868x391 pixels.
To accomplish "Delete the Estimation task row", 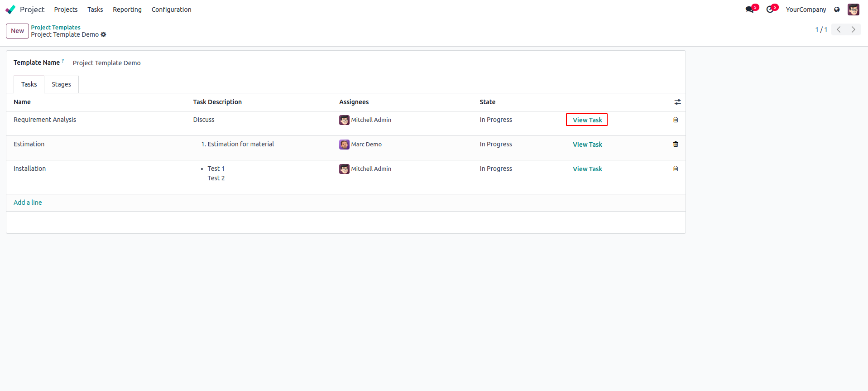I will pos(676,144).
